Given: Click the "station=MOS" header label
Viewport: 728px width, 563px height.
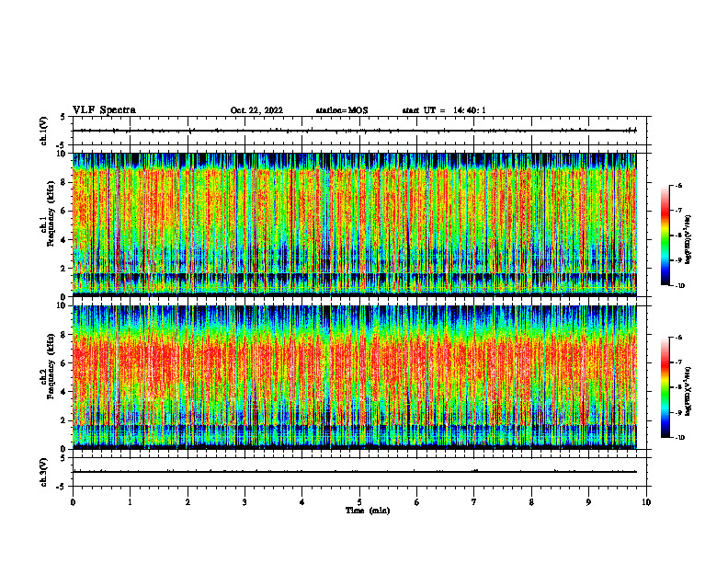Looking at the screenshot, I should click(x=342, y=110).
